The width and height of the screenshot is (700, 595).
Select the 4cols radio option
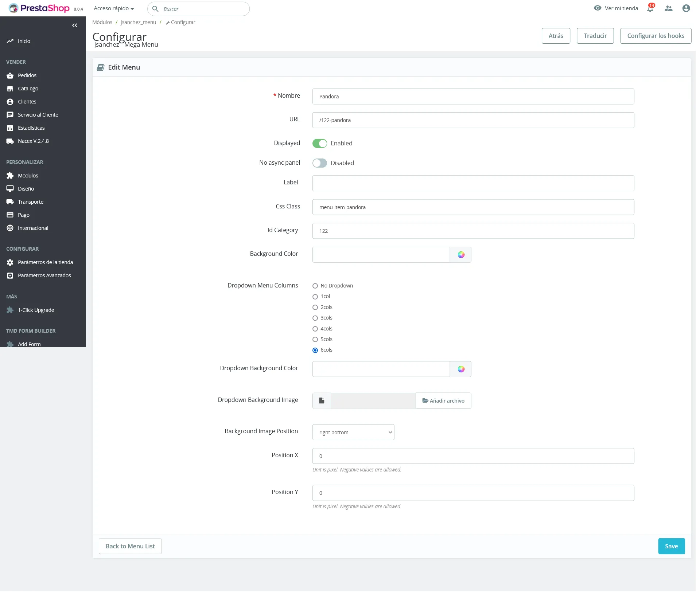pos(315,329)
